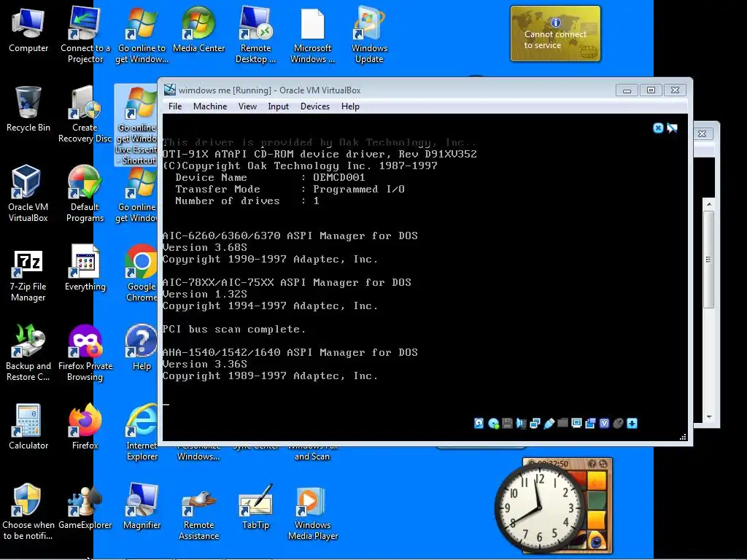The height and width of the screenshot is (560, 747).
Task: Launch Google Chrome from desktop
Action: click(142, 273)
